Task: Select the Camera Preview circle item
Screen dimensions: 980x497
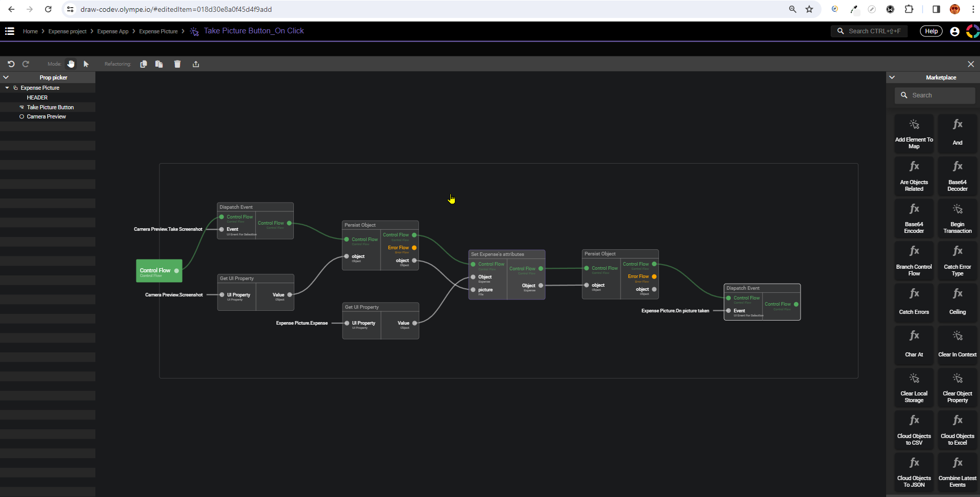Action: pyautogui.click(x=46, y=117)
